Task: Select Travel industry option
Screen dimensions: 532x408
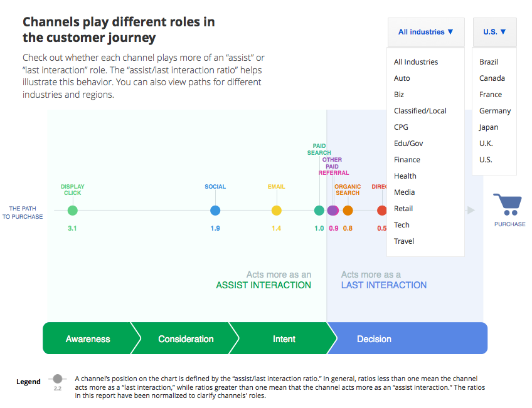Action: point(404,241)
